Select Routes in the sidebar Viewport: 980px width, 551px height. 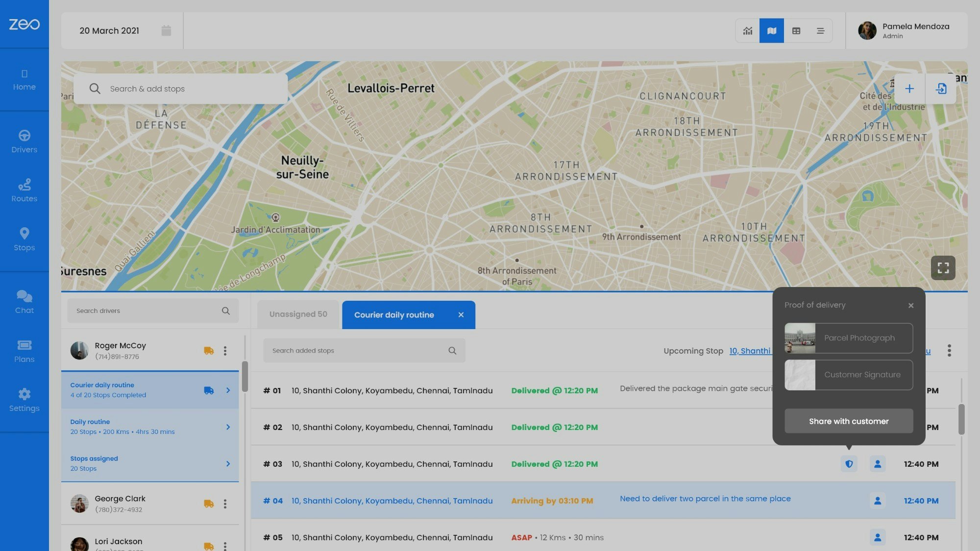(24, 190)
